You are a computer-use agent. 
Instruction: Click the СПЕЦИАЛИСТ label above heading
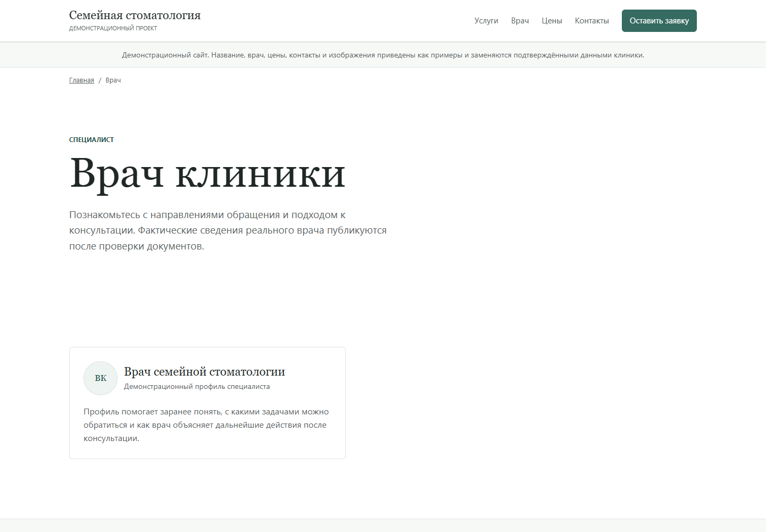tap(91, 140)
